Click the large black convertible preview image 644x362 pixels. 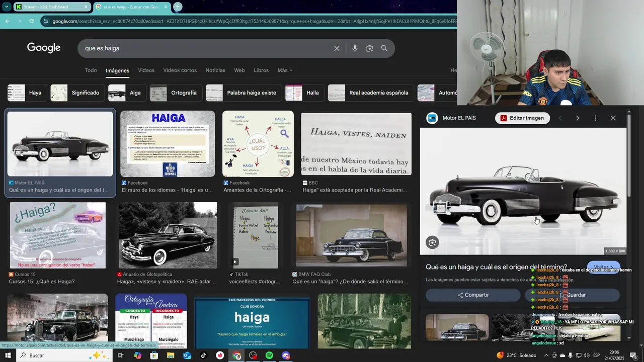pos(523,191)
